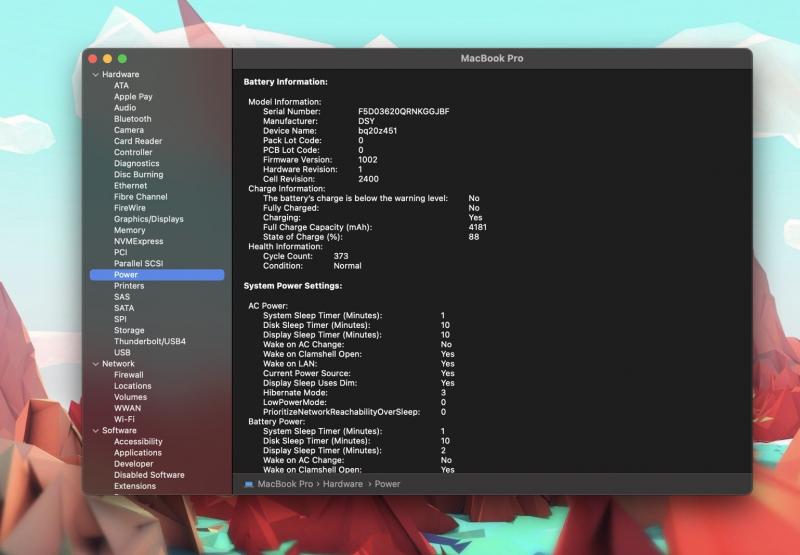Click the Battery Information heading
This screenshot has width=800, height=555.
tap(286, 82)
